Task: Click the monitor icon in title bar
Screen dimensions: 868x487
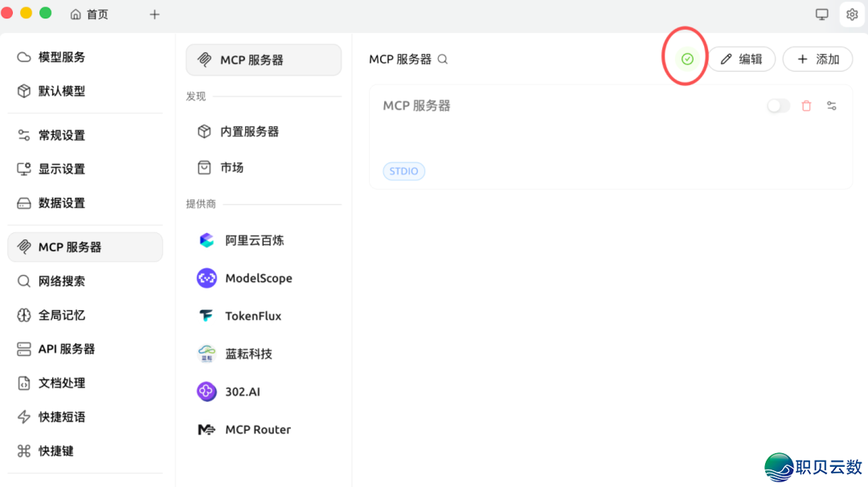Action: [x=821, y=14]
